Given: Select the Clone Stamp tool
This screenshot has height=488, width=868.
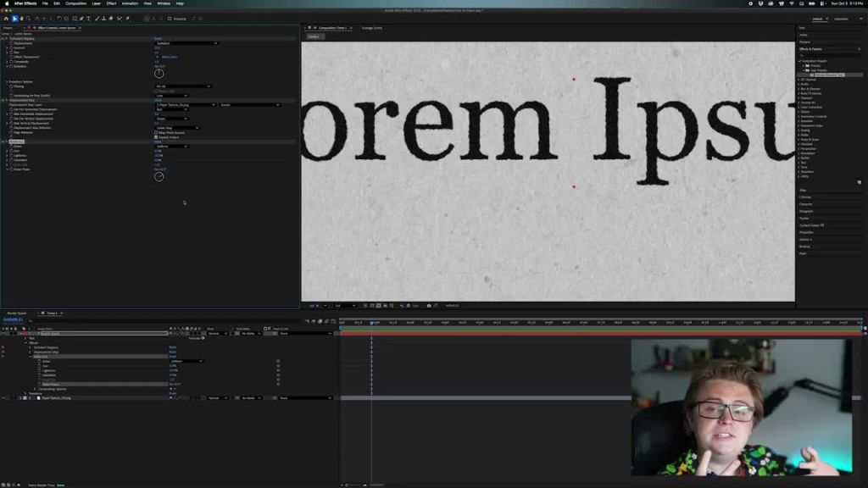Looking at the screenshot, I should [x=103, y=19].
